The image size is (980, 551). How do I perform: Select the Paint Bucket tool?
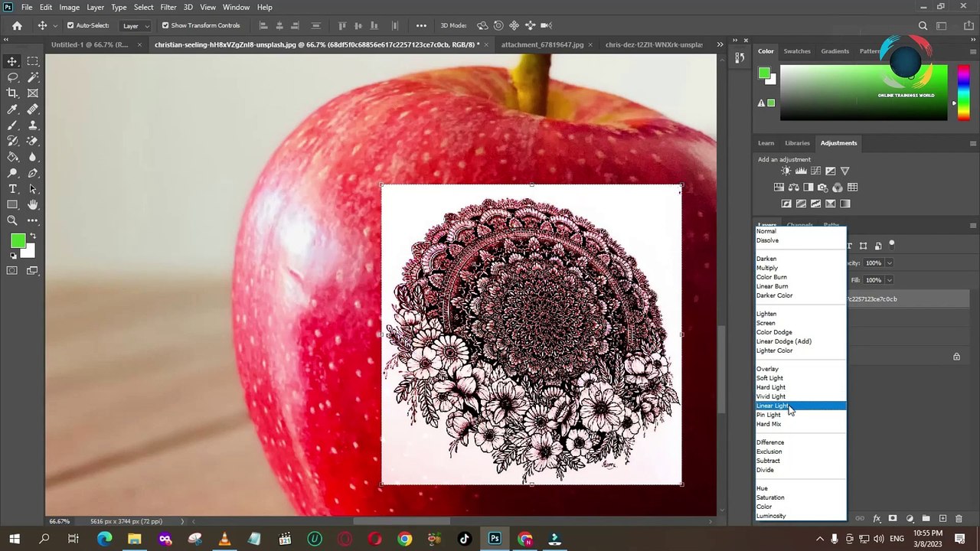point(12,157)
